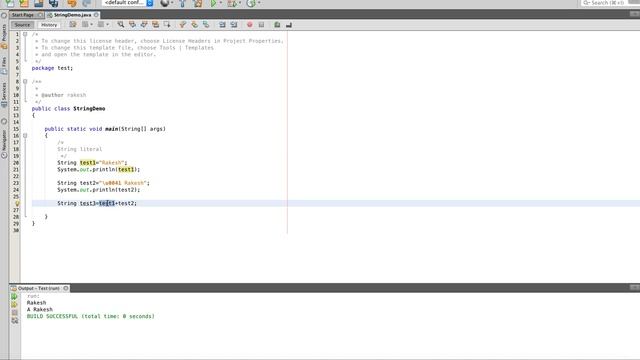Stop Macro Recording icon

tap(261, 24)
